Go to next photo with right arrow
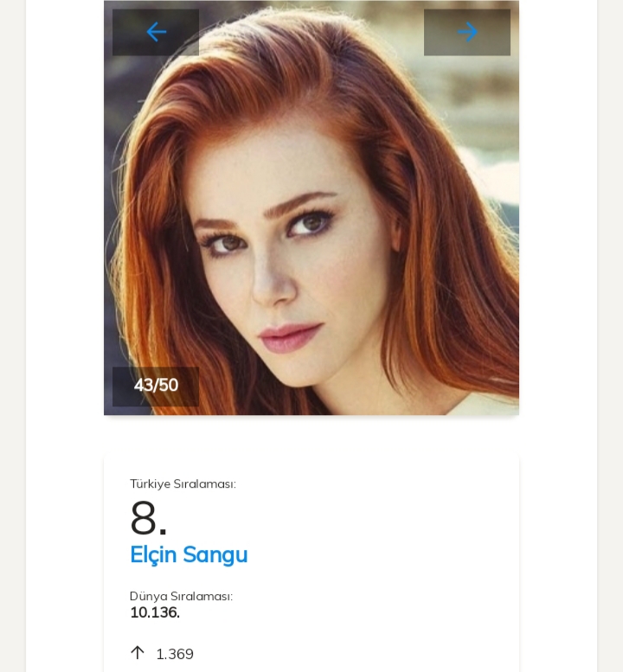Screen dimensions: 623x672 pos(467,32)
